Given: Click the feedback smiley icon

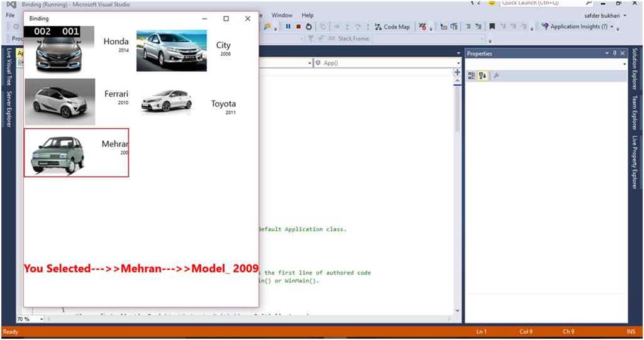Looking at the screenshot, I should [x=491, y=3].
